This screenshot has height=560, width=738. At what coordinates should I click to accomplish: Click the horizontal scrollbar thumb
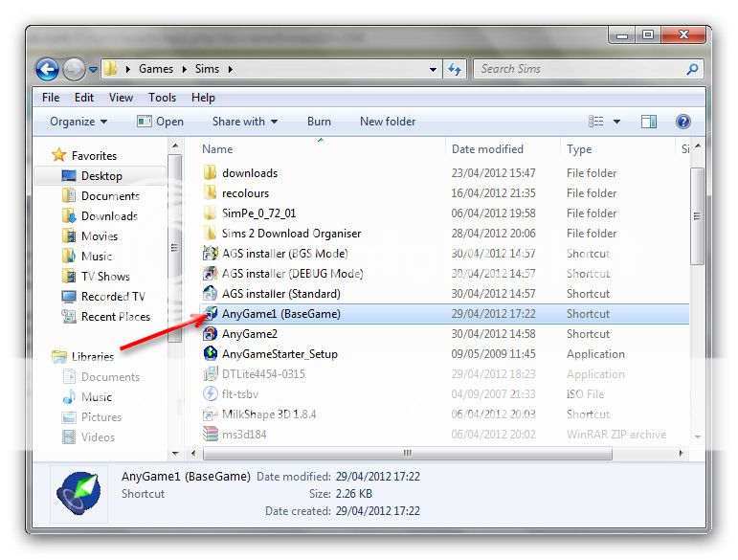coord(408,453)
